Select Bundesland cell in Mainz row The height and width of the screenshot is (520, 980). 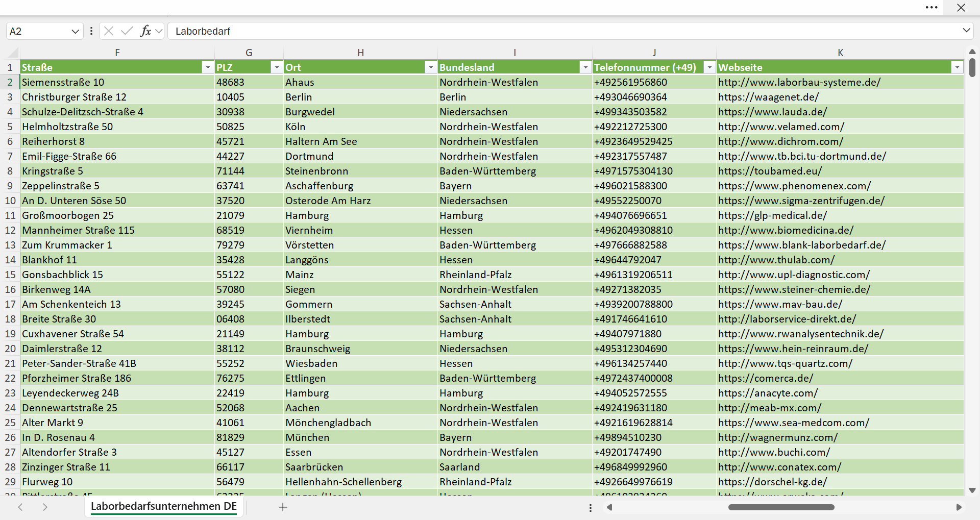(515, 275)
